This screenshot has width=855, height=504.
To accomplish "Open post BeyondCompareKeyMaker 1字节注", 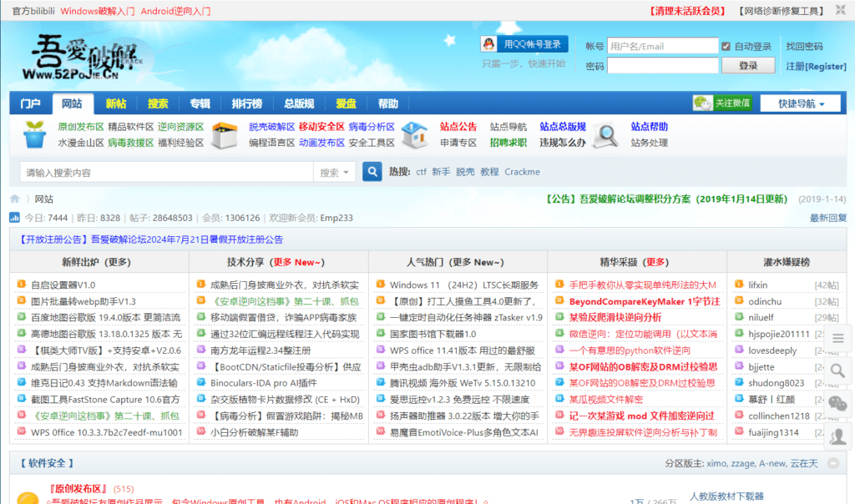I will pos(645,301).
